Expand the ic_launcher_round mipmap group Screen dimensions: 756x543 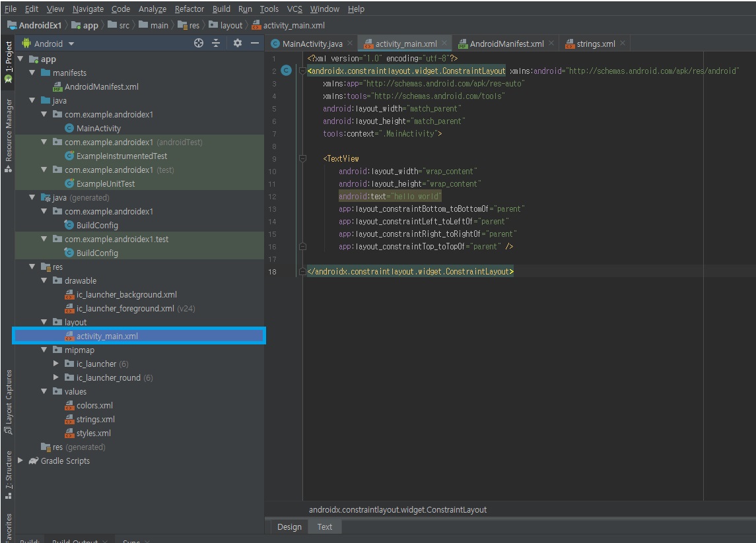coord(56,377)
